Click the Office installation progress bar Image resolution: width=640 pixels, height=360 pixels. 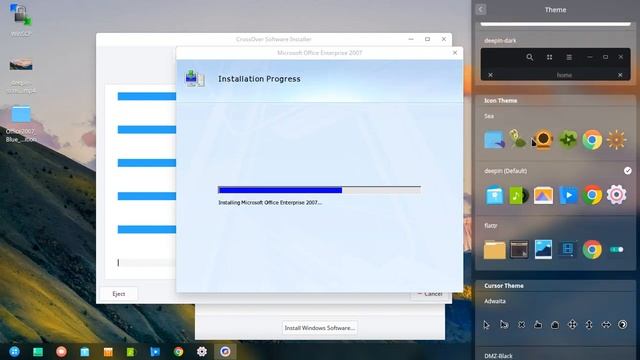point(319,190)
